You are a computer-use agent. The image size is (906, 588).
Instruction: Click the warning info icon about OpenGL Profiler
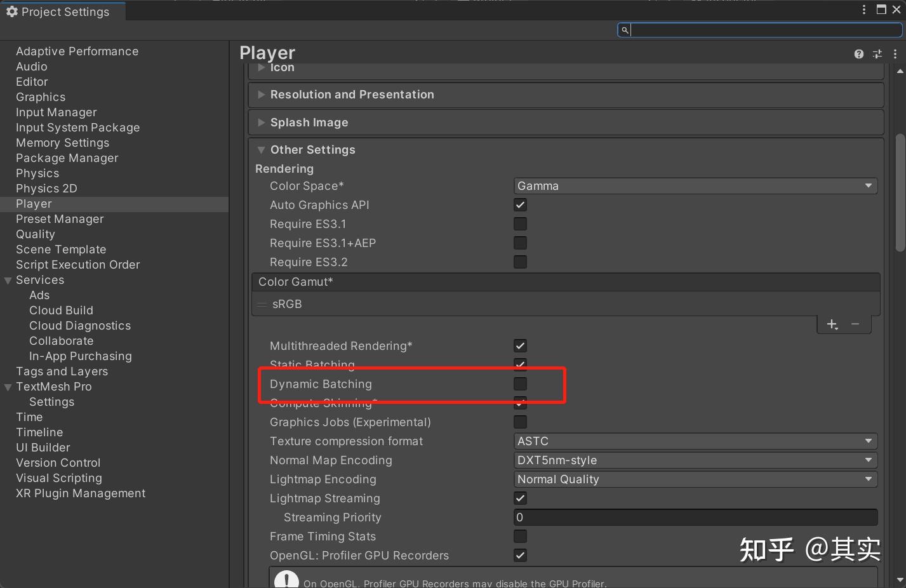286,578
